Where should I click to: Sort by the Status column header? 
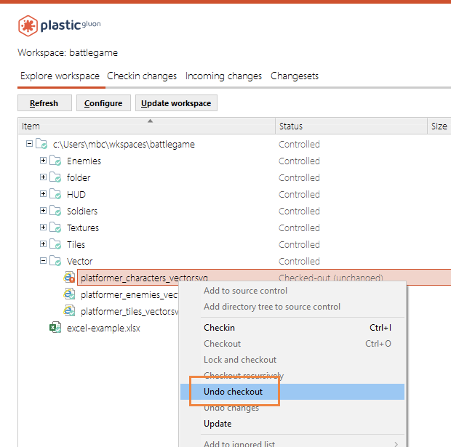tap(351, 126)
